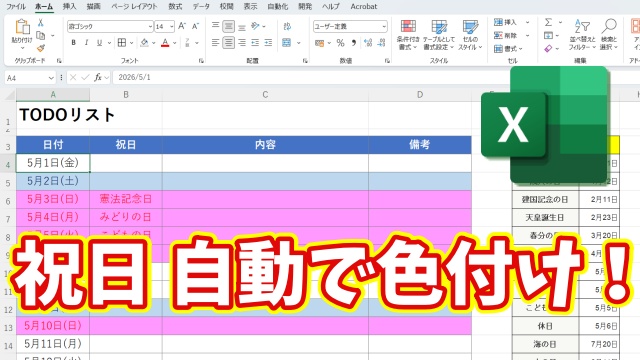
Task: Apply the red font color A
Action: [x=165, y=42]
